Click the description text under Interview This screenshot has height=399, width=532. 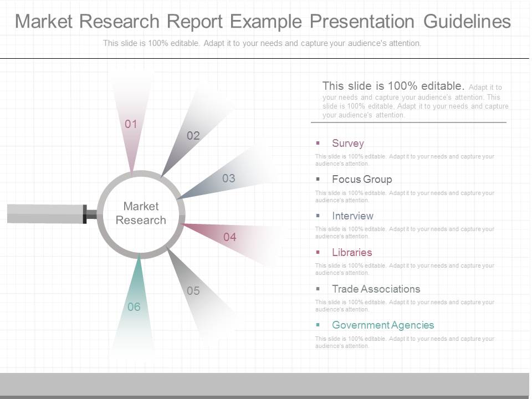pyautogui.click(x=405, y=232)
